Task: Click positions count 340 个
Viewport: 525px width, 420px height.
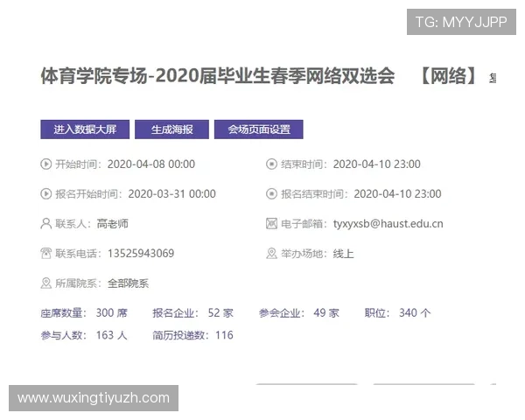Action: (415, 313)
